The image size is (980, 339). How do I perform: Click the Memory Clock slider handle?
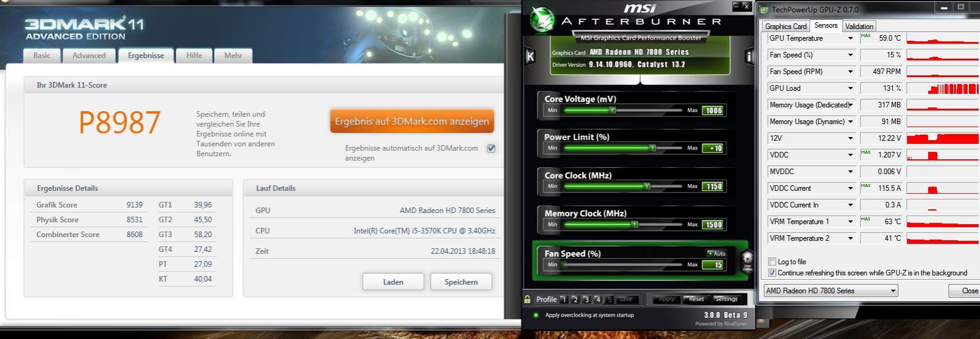[x=635, y=225]
